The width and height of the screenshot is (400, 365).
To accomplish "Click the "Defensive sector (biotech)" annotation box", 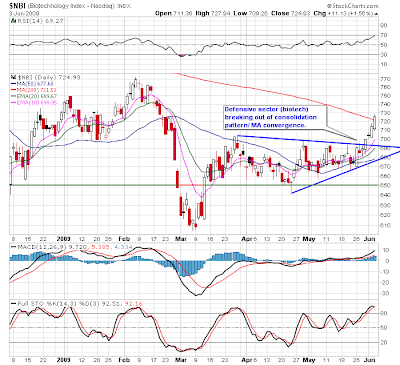I will coord(275,117).
